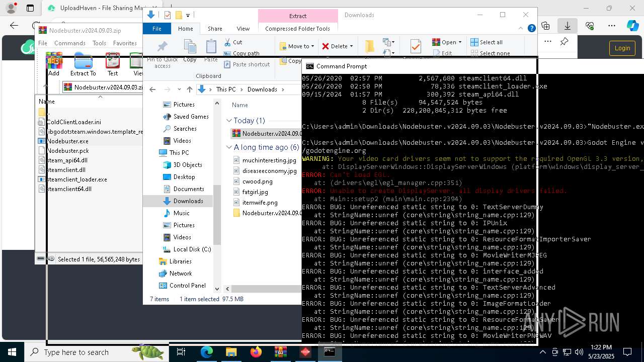Open the File menu in WinRAR
This screenshot has height=362, width=644.
point(43,43)
